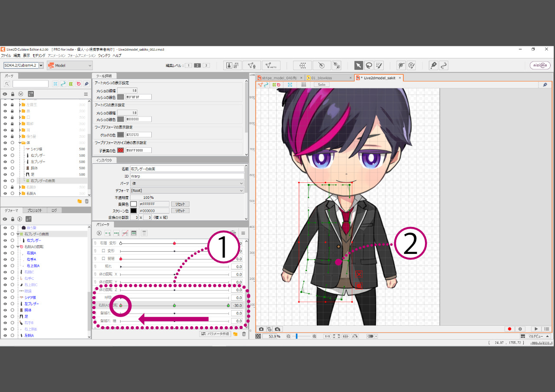Toggle visibility of 胴体 in Parts list

tap(5, 168)
